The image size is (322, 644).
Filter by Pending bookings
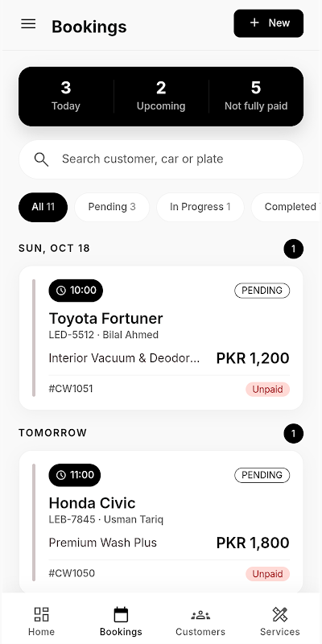point(112,207)
